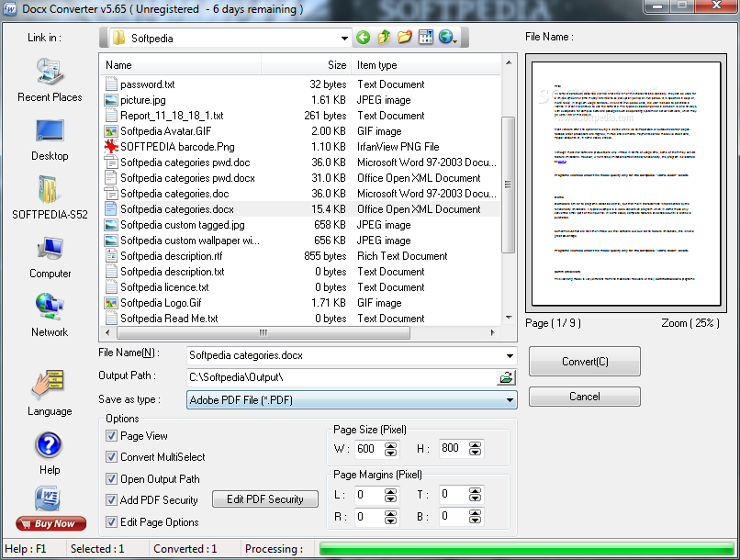Image resolution: width=740 pixels, height=560 pixels.
Task: Toggle the Convert MultiSelect checkbox
Action: click(x=111, y=456)
